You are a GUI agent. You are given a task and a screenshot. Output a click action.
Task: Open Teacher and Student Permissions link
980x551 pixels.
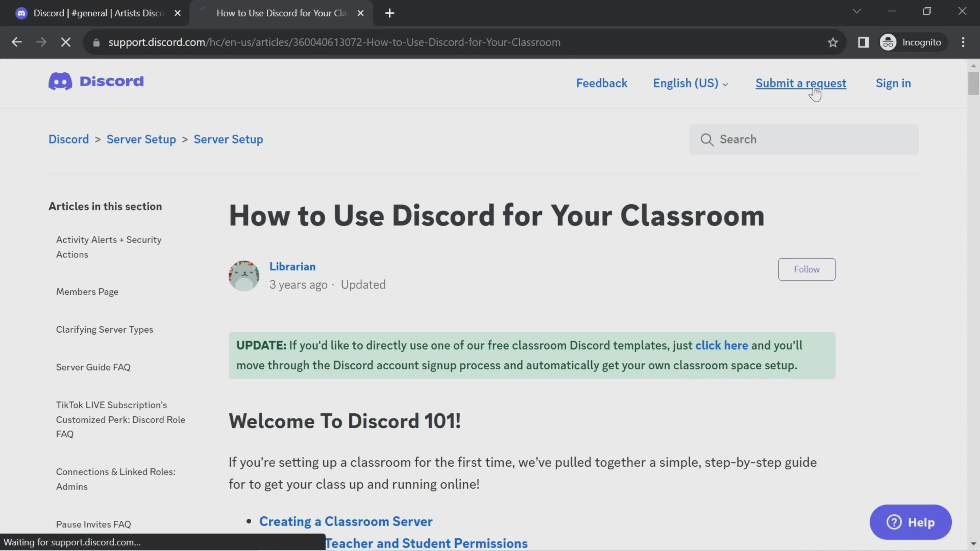(426, 543)
